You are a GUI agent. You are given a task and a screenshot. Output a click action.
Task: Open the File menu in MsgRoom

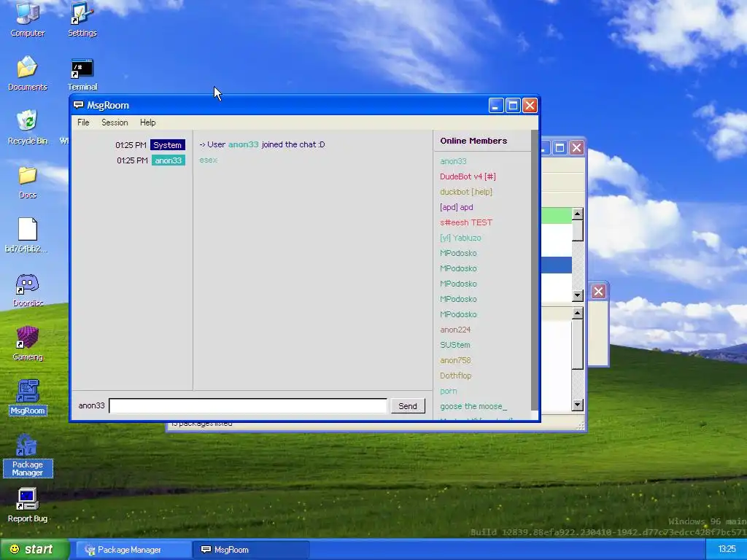point(83,122)
